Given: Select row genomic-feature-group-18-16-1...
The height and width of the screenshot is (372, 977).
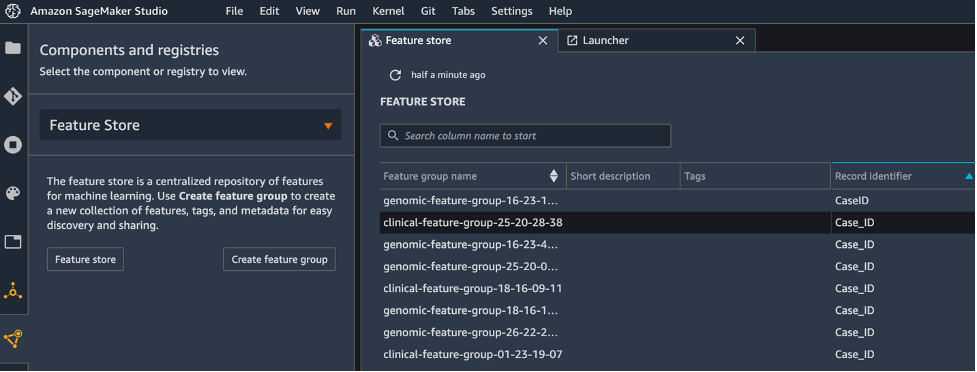Looking at the screenshot, I should [x=678, y=310].
